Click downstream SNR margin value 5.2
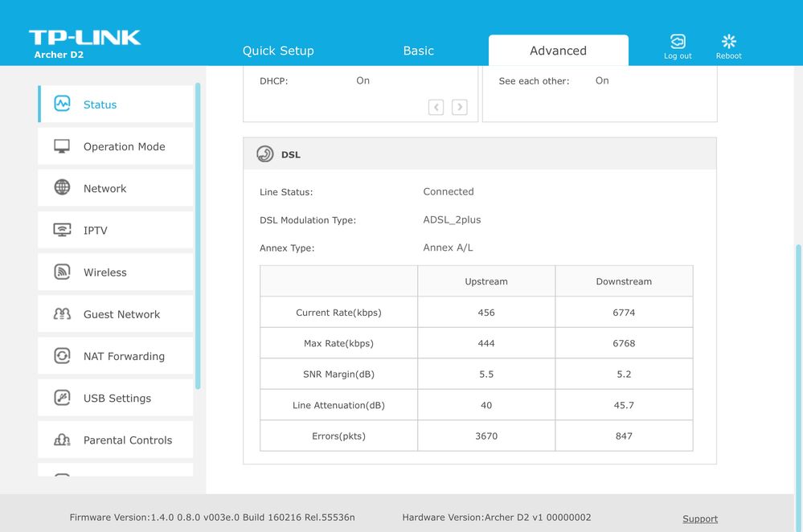Viewport: 803px width, 532px height. tap(624, 374)
